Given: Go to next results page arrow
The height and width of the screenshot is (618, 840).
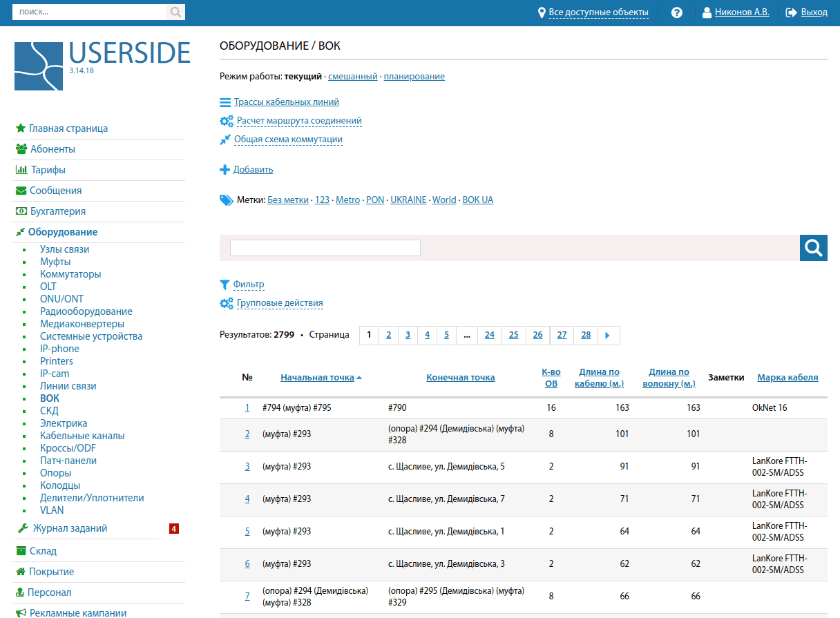Looking at the screenshot, I should pyautogui.click(x=608, y=336).
